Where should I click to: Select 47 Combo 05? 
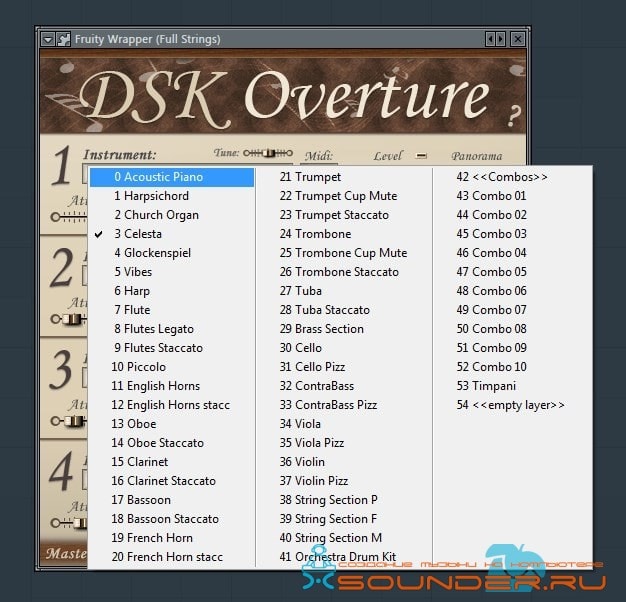point(512,272)
